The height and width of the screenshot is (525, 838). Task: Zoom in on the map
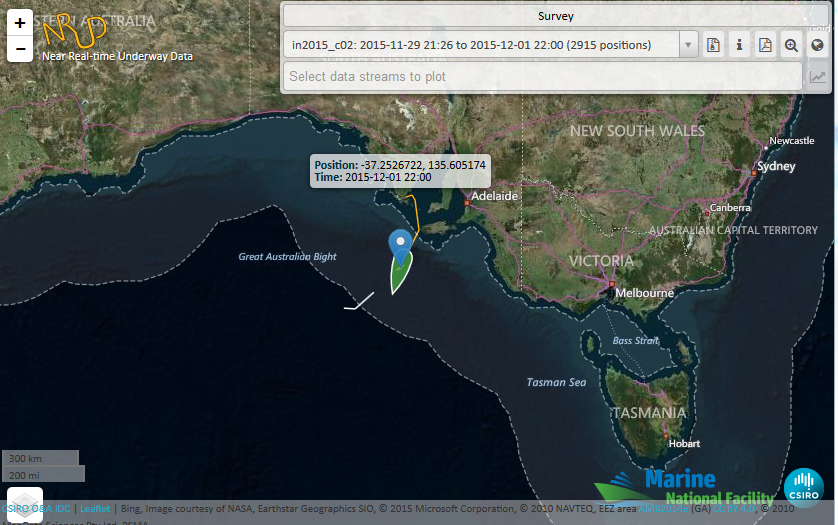pyautogui.click(x=20, y=22)
